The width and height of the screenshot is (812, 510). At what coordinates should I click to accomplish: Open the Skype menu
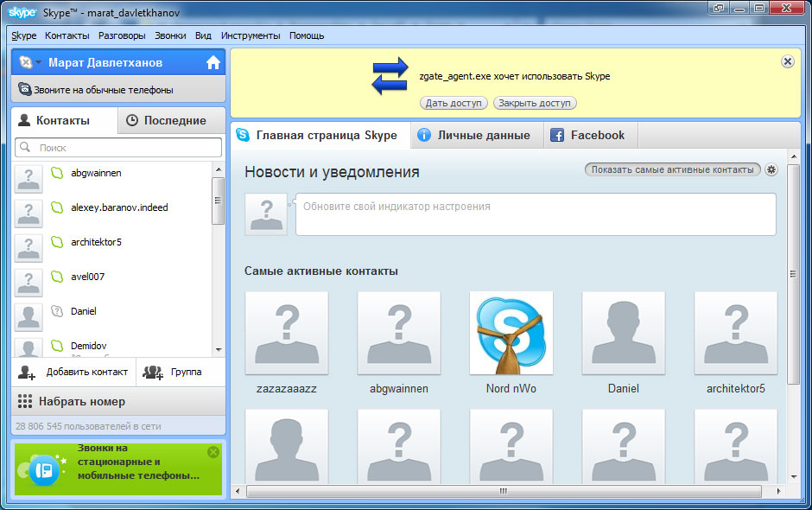pyautogui.click(x=24, y=35)
